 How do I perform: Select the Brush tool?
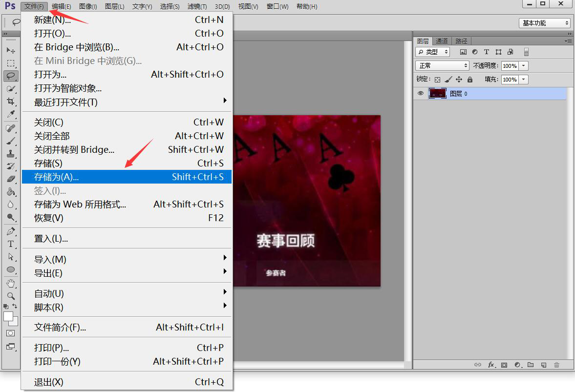[11, 141]
